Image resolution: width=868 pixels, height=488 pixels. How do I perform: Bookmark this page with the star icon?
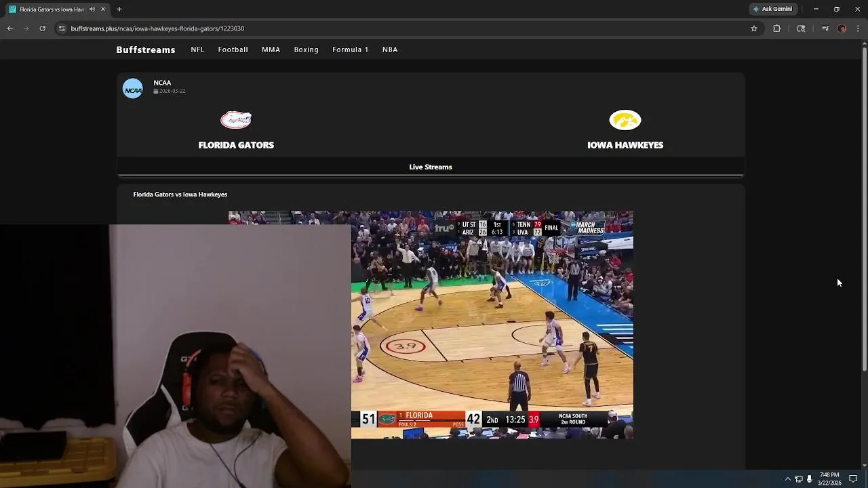(754, 28)
